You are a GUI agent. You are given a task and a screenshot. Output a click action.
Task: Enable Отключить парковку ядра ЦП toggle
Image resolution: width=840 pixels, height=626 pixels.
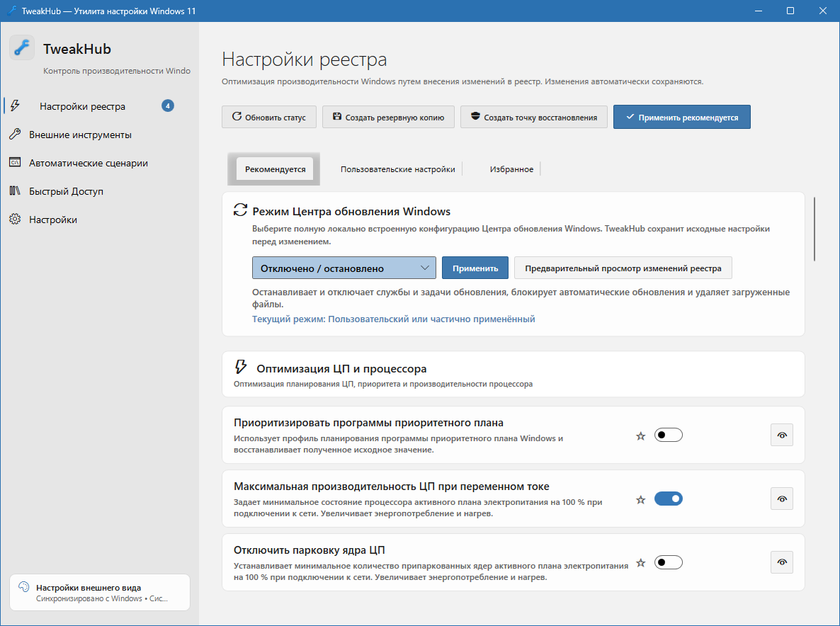669,562
